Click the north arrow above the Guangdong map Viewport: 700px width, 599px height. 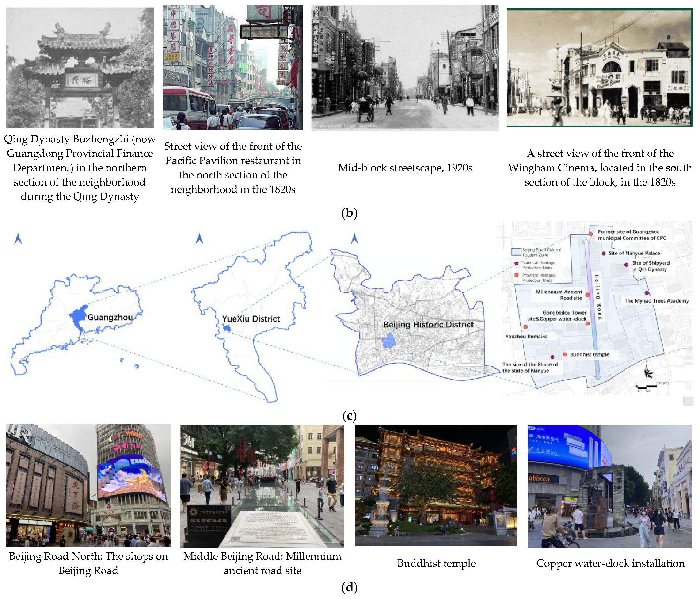tap(18, 239)
